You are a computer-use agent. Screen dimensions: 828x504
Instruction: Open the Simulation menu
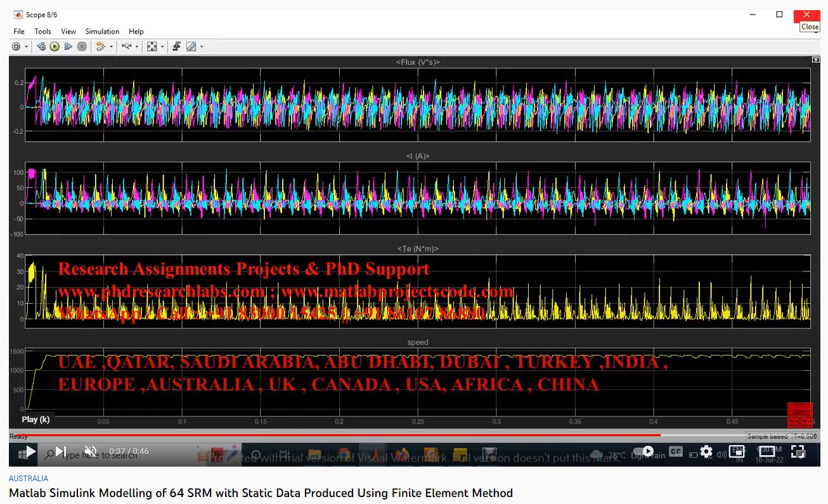tap(102, 32)
